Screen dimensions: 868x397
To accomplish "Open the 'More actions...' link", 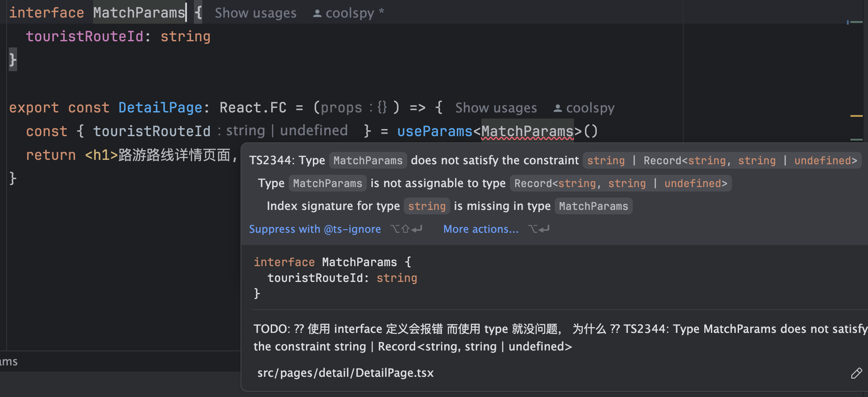I will click(481, 229).
